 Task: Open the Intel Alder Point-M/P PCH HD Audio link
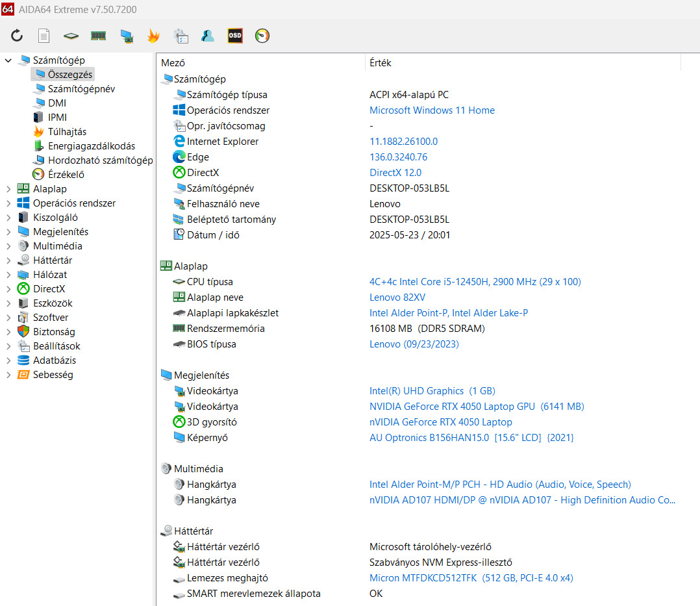[x=500, y=485]
